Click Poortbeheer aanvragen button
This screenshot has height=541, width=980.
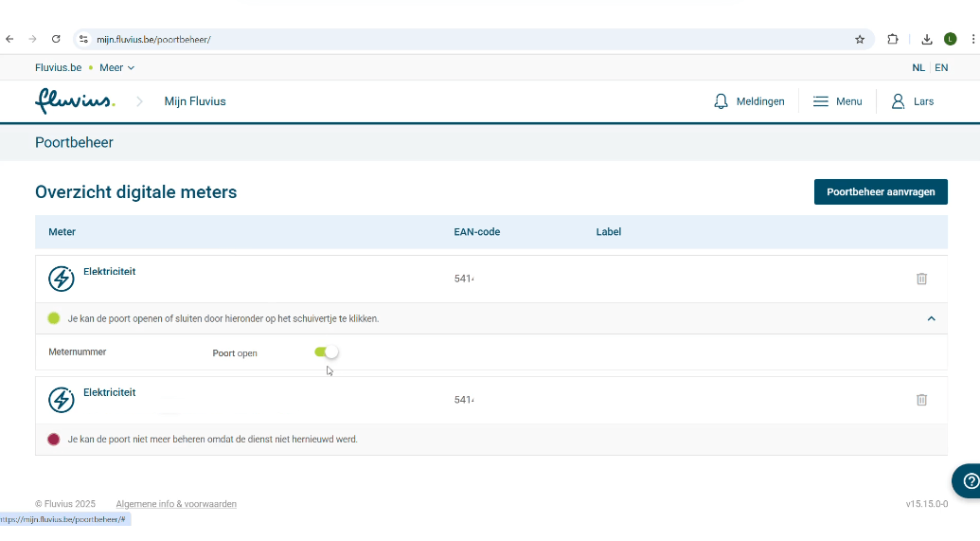[x=881, y=191]
